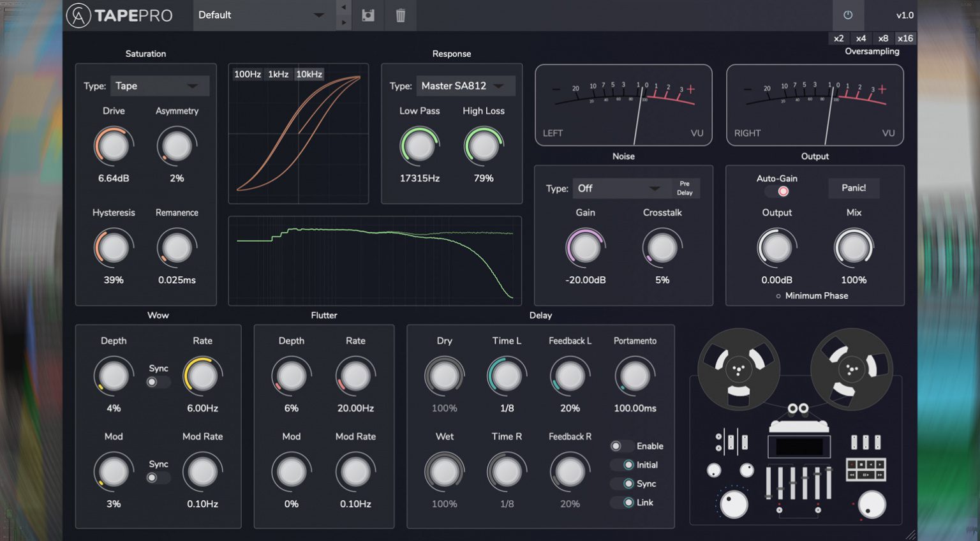Click the resize grip in corner
This screenshot has height=541, width=980.
pos(910,535)
